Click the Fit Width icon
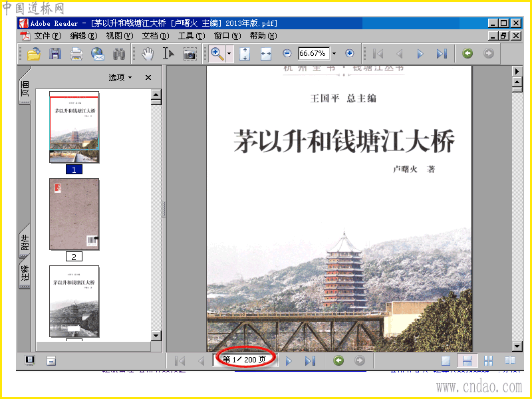Viewport: 532px width, 399px height. point(266,54)
